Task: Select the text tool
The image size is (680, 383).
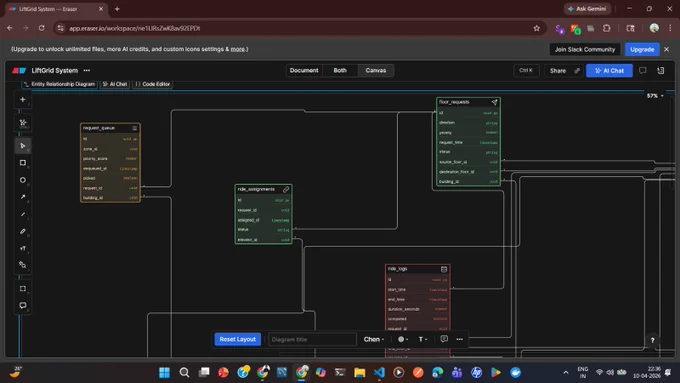Action: coord(23,248)
